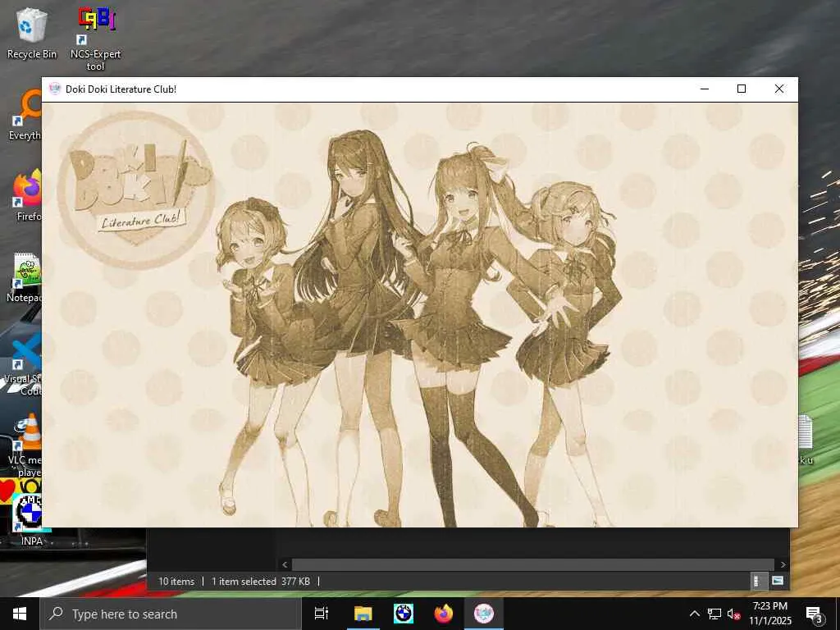Launch Firefox from the desktop shortcut

[27, 195]
